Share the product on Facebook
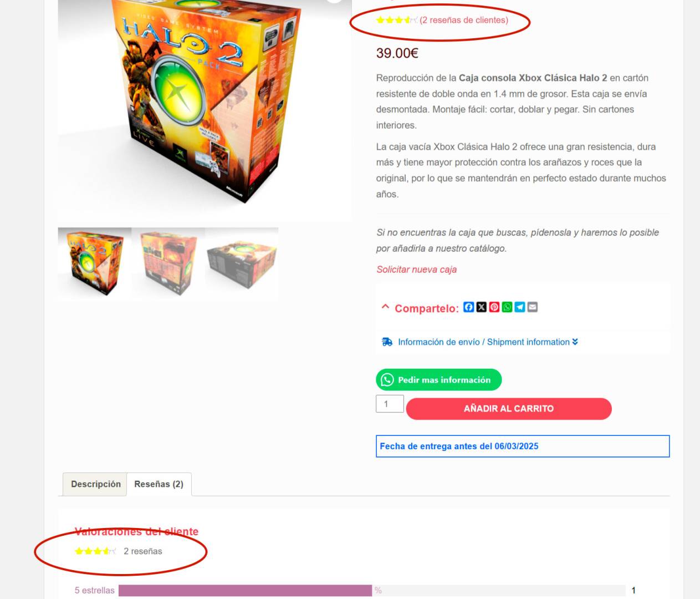 click(x=469, y=307)
